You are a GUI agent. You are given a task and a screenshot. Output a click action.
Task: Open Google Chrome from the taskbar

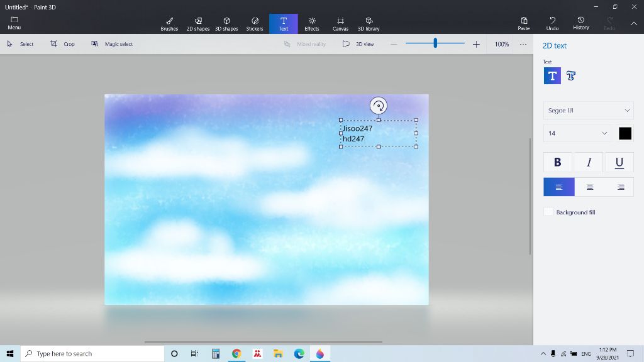236,353
